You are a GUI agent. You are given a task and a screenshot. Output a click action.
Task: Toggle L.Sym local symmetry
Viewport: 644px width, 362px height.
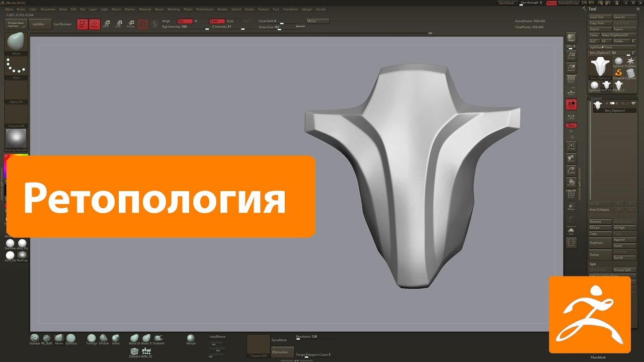pos(571,116)
